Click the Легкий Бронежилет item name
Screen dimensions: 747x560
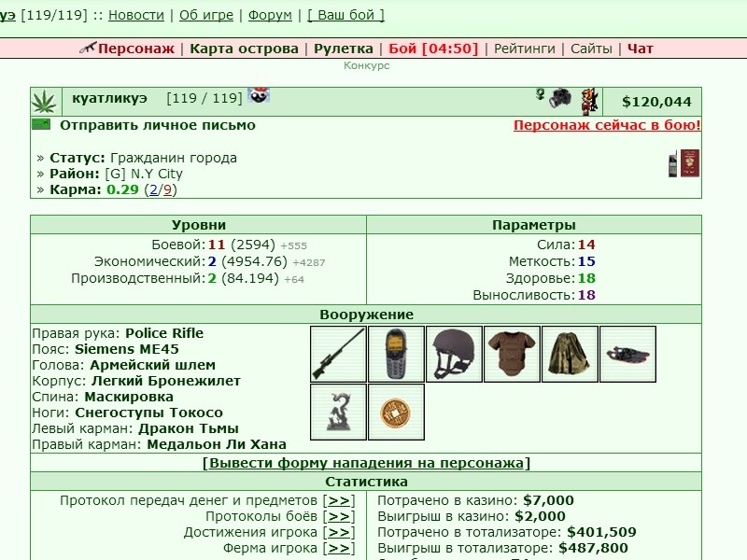166,381
